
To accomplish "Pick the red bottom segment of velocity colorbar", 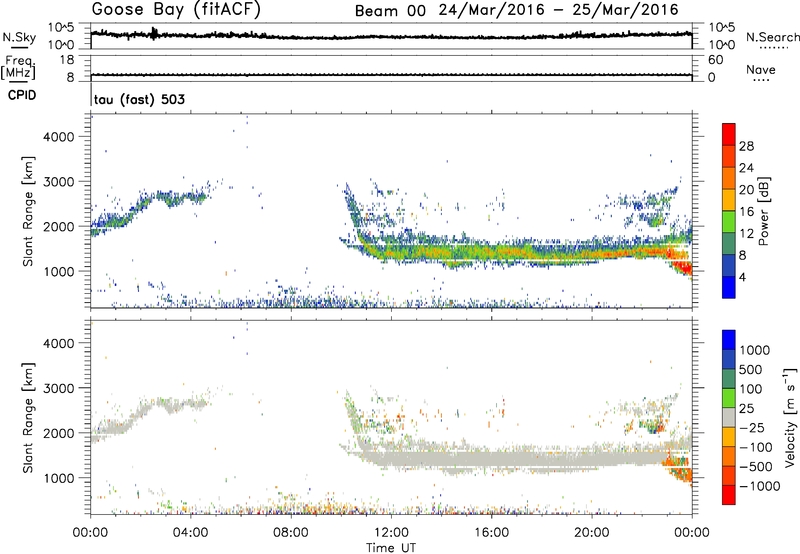I will coord(729,495).
